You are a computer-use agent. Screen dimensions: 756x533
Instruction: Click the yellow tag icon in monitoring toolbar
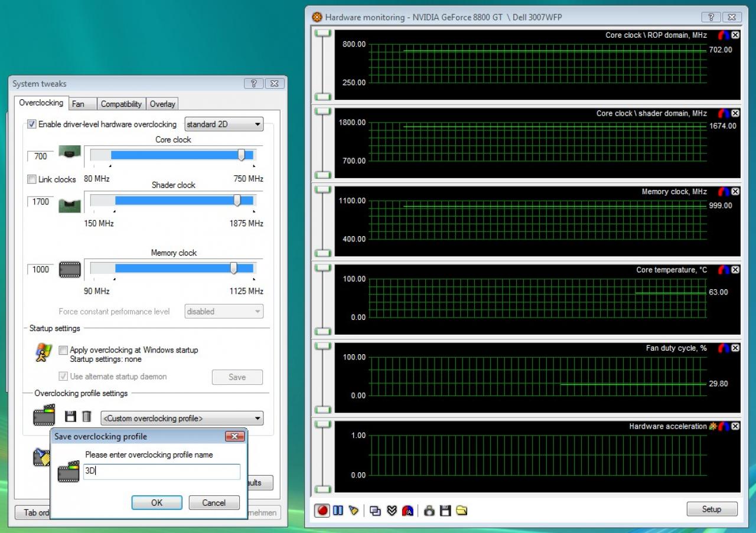click(353, 510)
